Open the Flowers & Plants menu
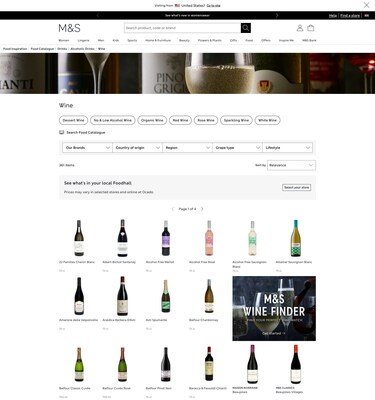This screenshot has height=400, width=375. click(210, 40)
